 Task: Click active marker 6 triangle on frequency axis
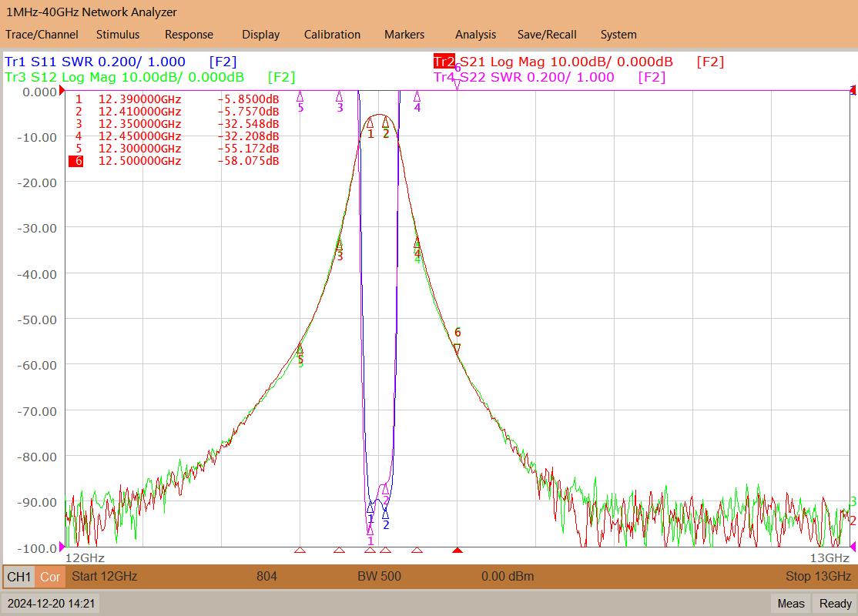pos(457,550)
